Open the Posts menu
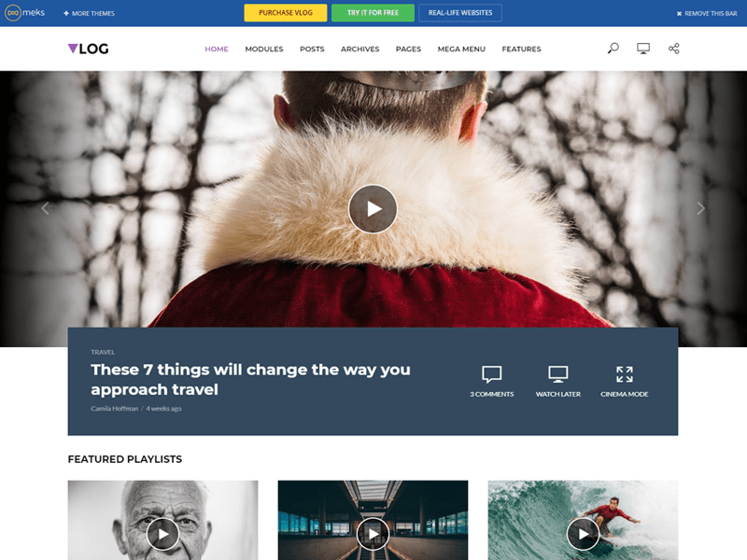 pyautogui.click(x=312, y=49)
